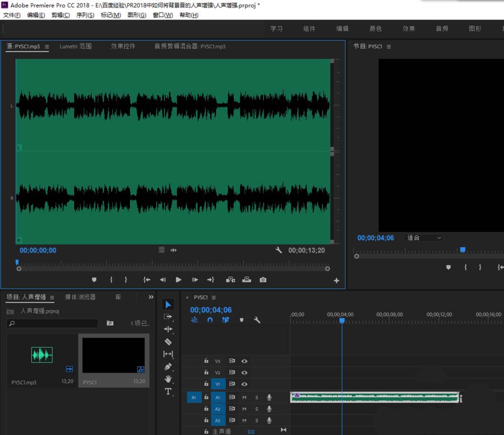The width and height of the screenshot is (504, 435).
Task: Toggle lock on V2 track
Action: [x=206, y=373]
